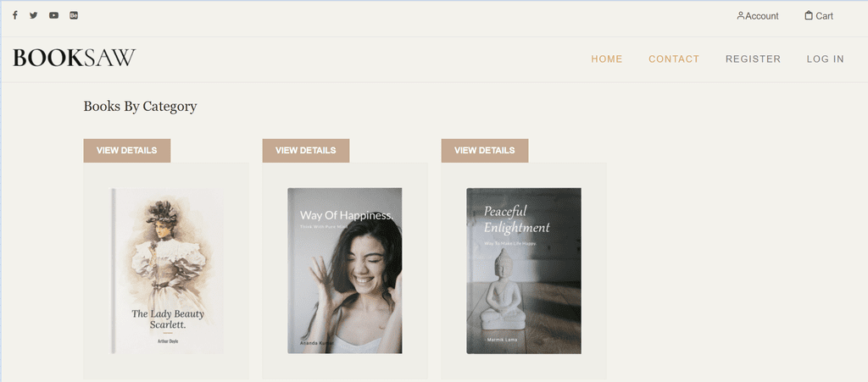Viewport: 868px width, 382px height.
Task: Open the CONTACT menu item
Action: click(x=674, y=59)
